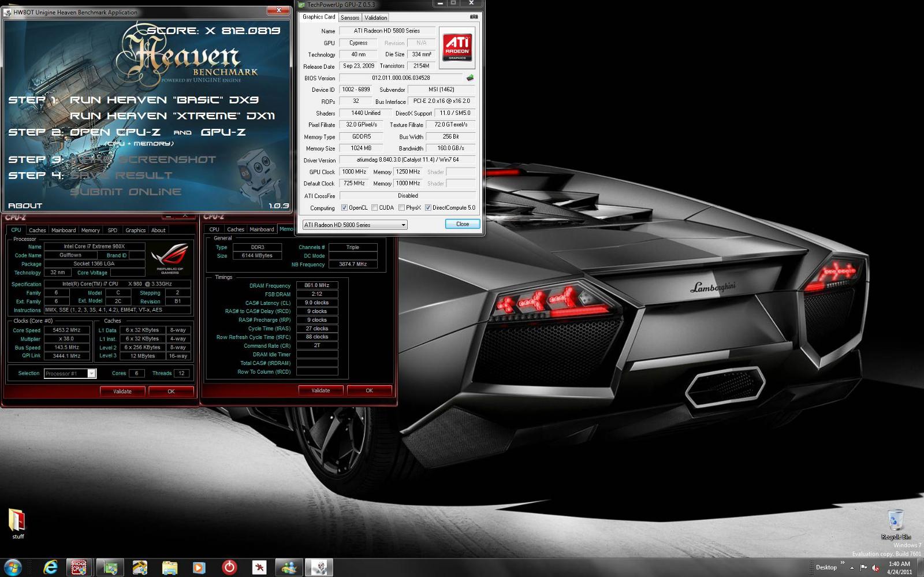Viewport: 924px width, 577px height.
Task: Click the Desktop toolbar label in taskbar
Action: tap(826, 568)
